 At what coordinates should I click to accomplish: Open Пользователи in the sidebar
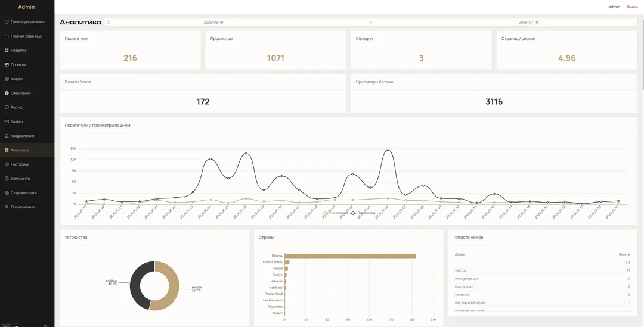point(27,207)
